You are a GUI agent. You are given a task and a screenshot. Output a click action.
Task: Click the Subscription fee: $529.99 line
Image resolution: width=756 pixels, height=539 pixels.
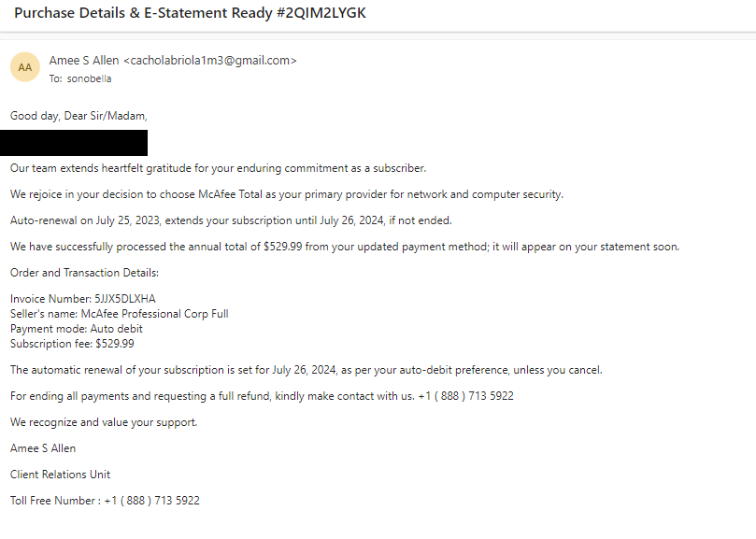click(72, 344)
